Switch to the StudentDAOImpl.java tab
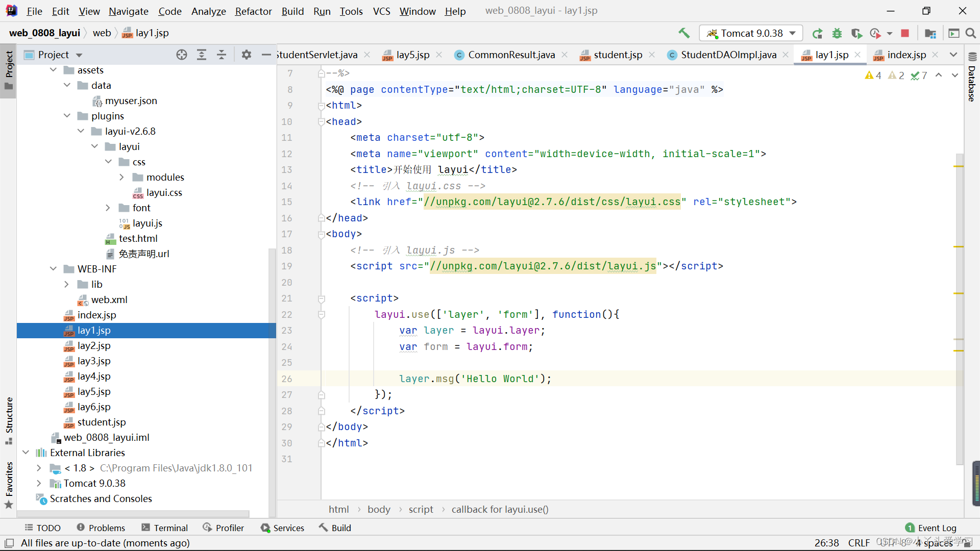 click(x=728, y=55)
